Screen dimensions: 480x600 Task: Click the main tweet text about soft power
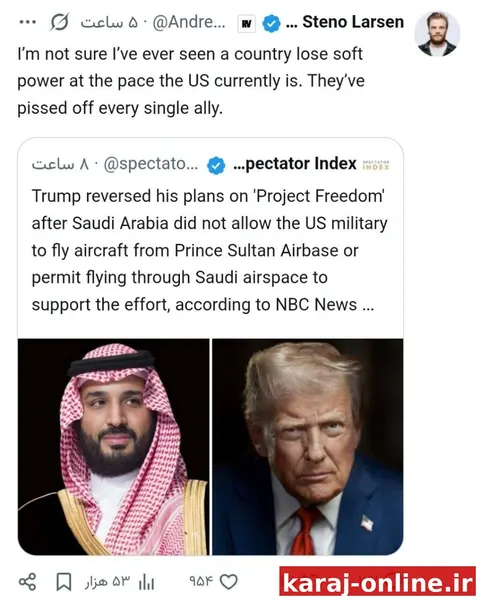(191, 81)
